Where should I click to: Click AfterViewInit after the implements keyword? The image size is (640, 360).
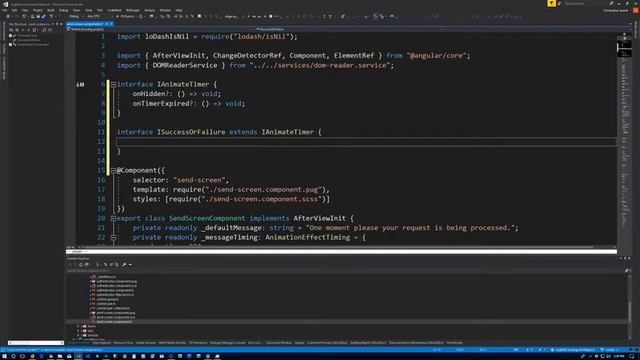tap(320, 218)
